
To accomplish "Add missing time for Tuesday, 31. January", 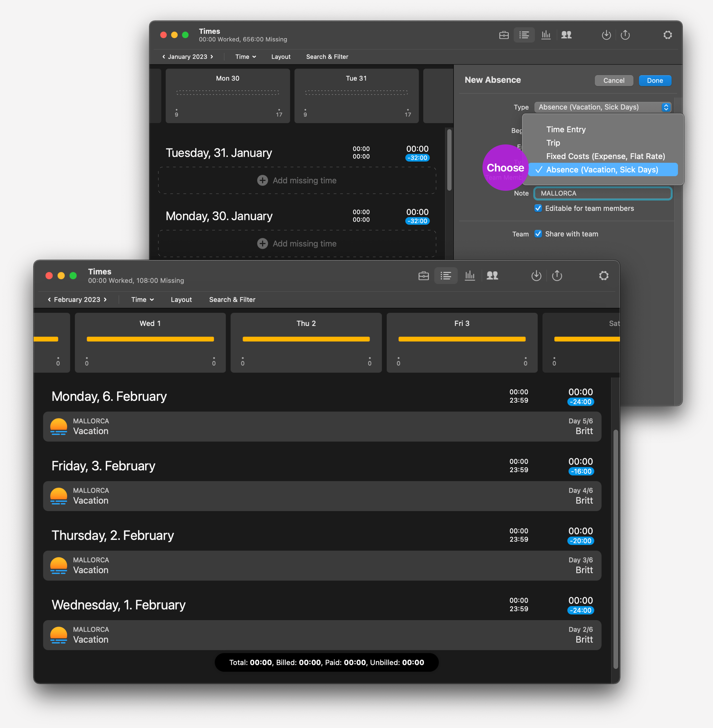I will (x=297, y=180).
